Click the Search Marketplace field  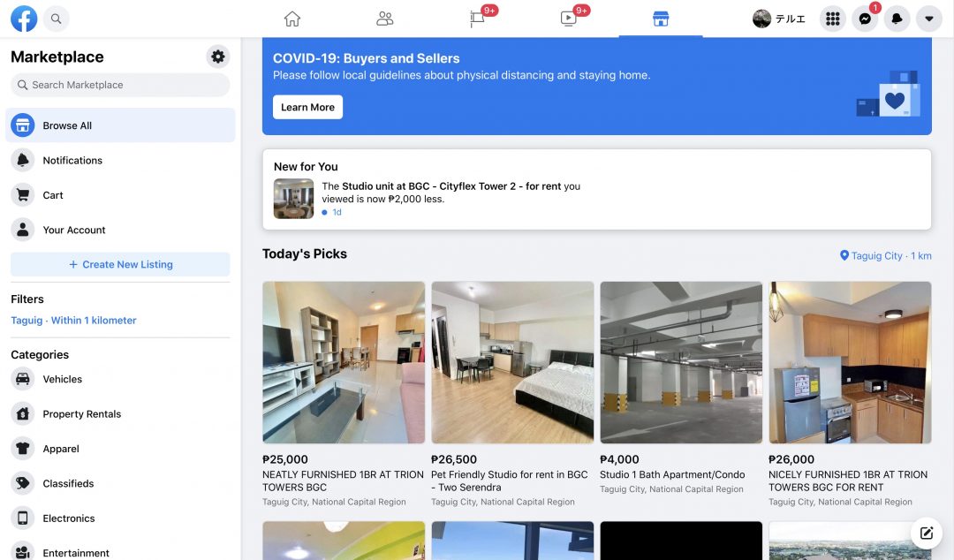(120, 85)
